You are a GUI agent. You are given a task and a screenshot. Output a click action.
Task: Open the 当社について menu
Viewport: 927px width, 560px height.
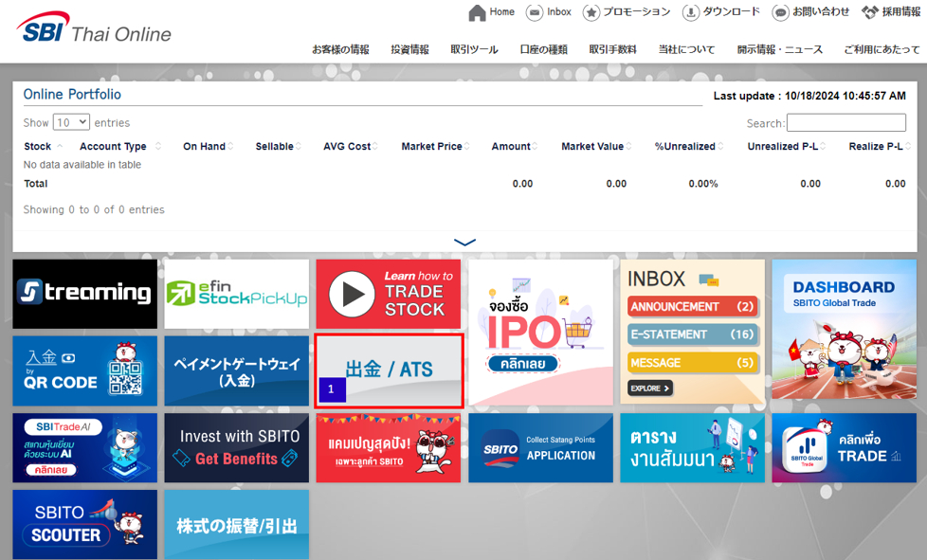click(x=686, y=49)
